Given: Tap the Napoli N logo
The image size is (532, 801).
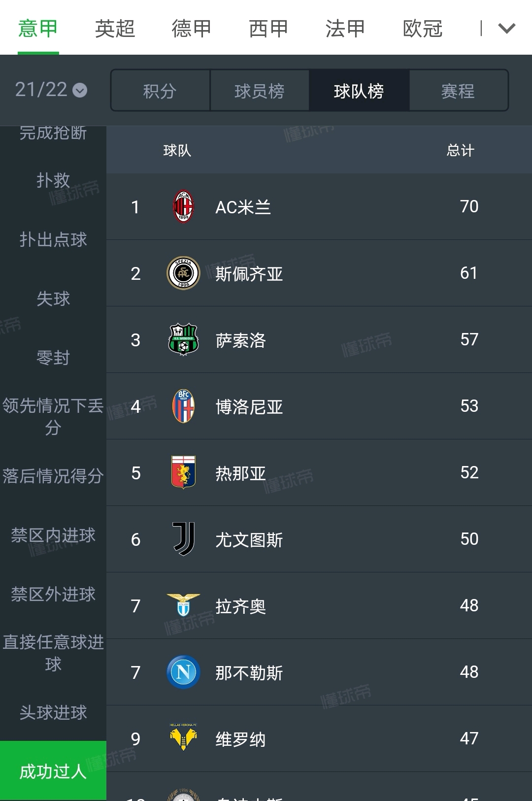Looking at the screenshot, I should (x=183, y=672).
